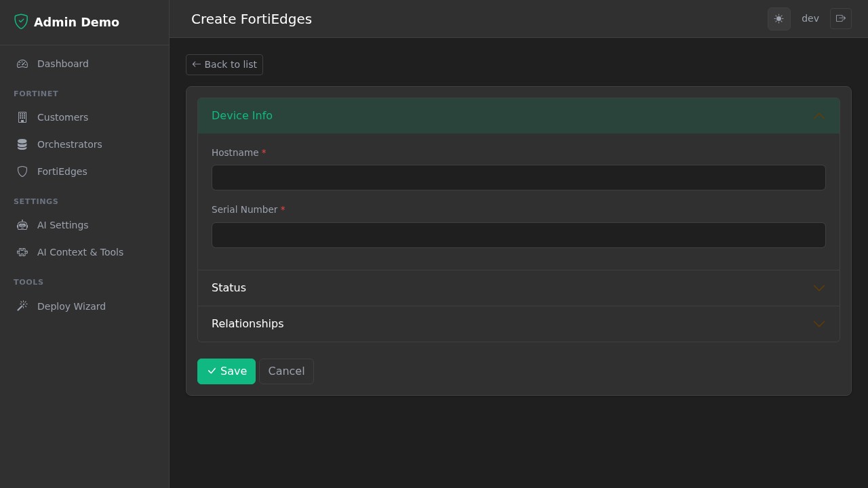Click the Device Info header title
Image resolution: width=868 pixels, height=488 pixels.
[x=242, y=116]
